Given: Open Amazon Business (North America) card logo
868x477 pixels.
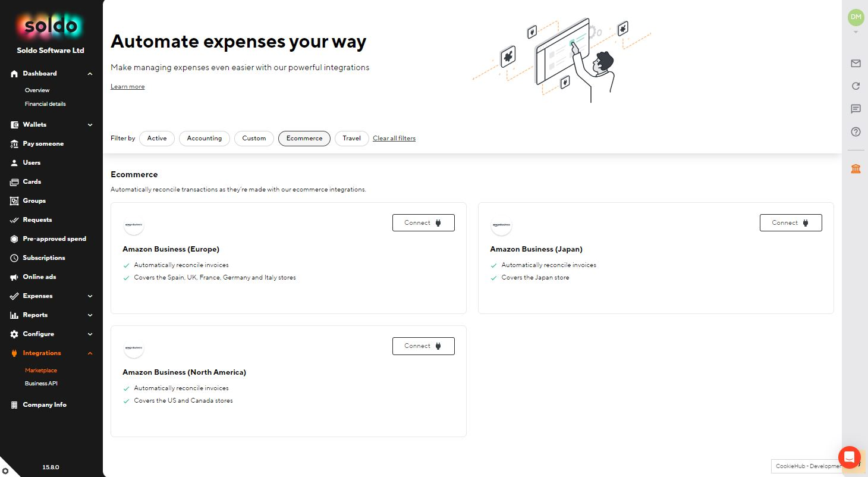Looking at the screenshot, I should pos(134,348).
